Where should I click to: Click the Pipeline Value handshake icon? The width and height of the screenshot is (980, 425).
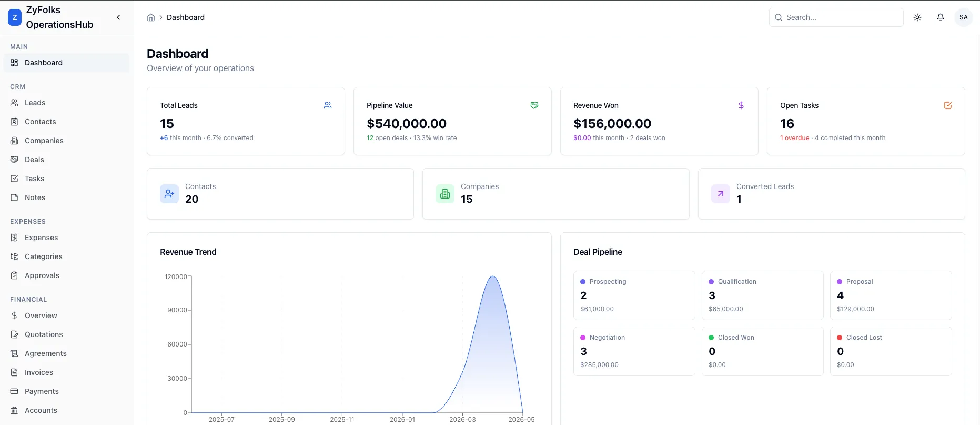(x=534, y=105)
